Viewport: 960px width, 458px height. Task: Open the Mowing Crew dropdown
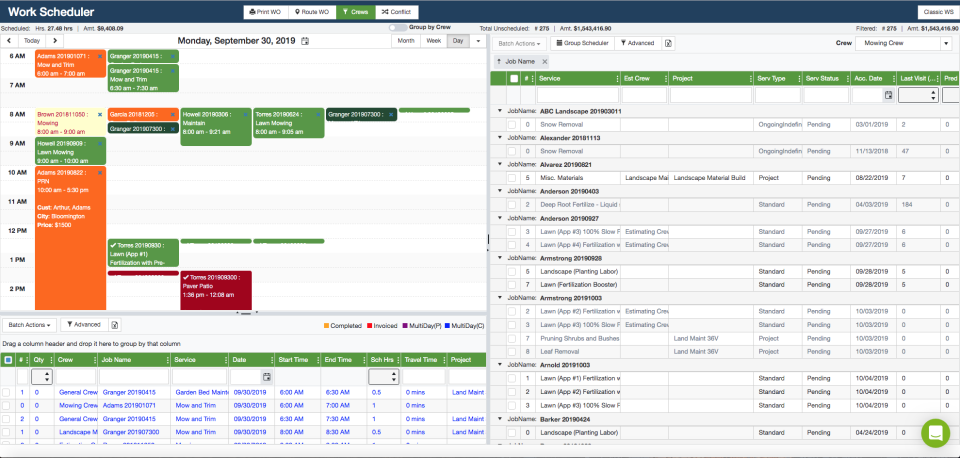click(945, 44)
